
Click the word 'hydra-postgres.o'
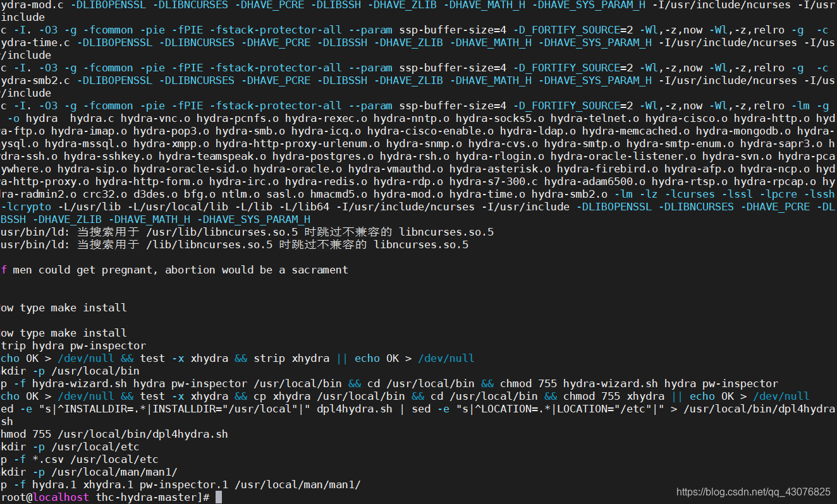click(x=323, y=157)
